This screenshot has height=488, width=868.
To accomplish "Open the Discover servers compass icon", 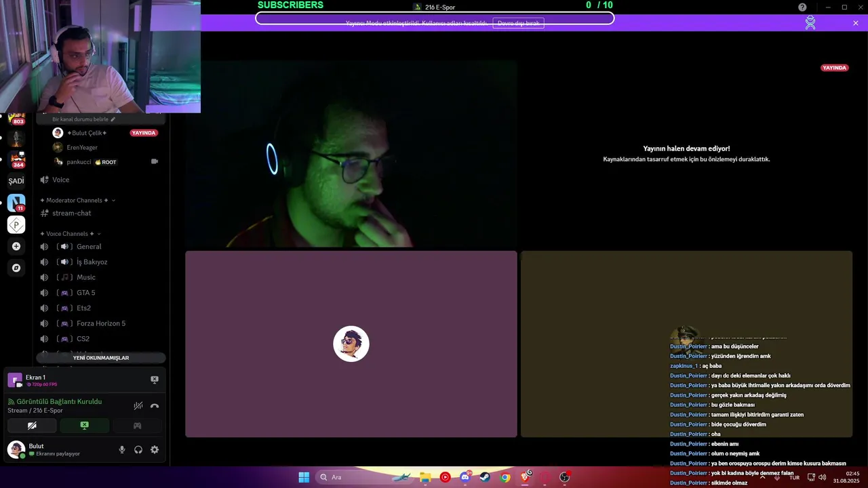I will (16, 268).
